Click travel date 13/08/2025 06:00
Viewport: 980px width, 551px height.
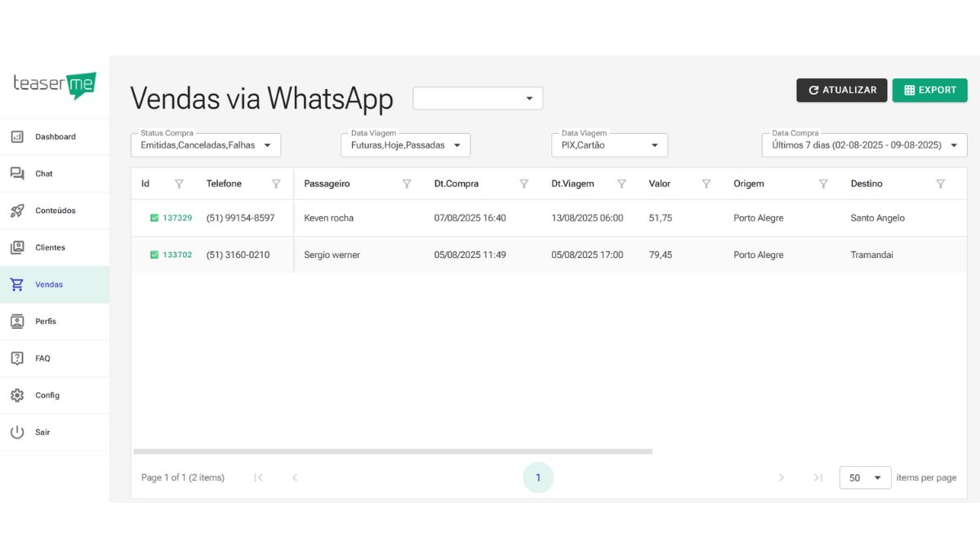pyautogui.click(x=587, y=218)
